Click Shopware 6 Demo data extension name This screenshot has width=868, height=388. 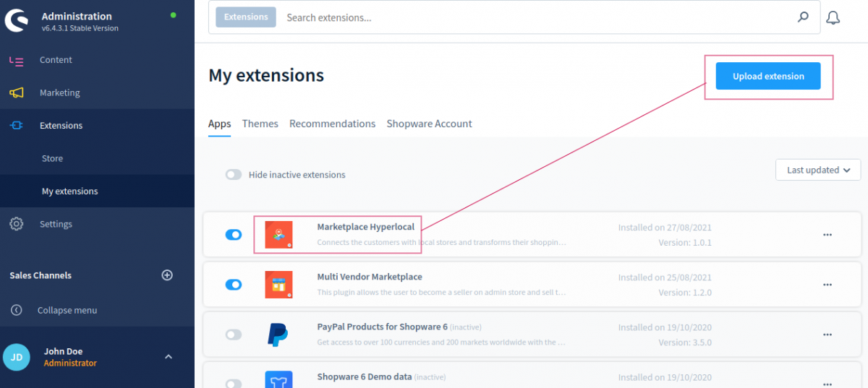point(364,376)
